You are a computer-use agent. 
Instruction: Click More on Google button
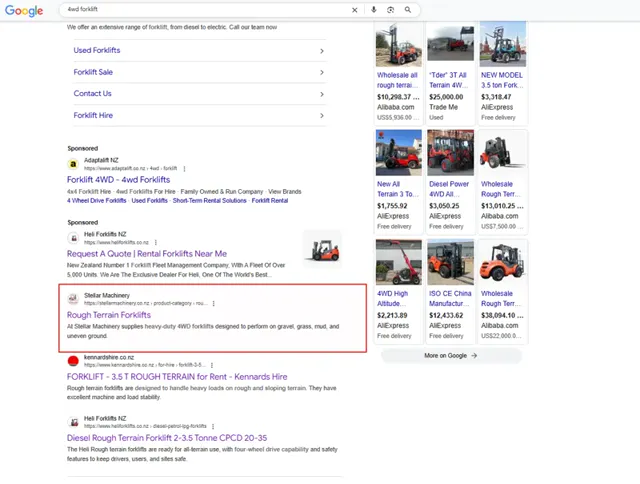451,355
